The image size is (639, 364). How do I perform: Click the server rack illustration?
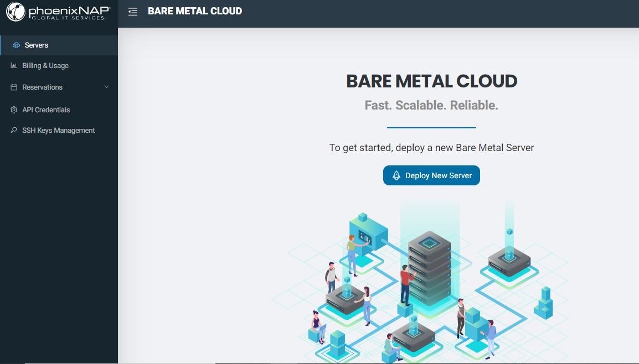pos(429,266)
